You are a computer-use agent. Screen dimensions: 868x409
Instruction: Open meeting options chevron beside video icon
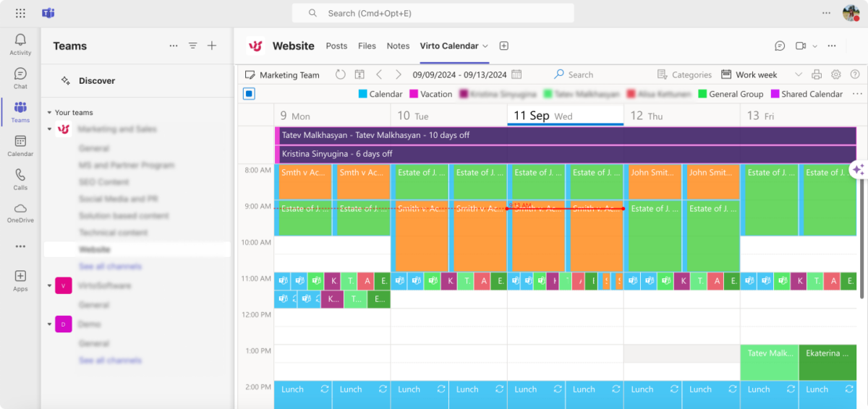[815, 46]
